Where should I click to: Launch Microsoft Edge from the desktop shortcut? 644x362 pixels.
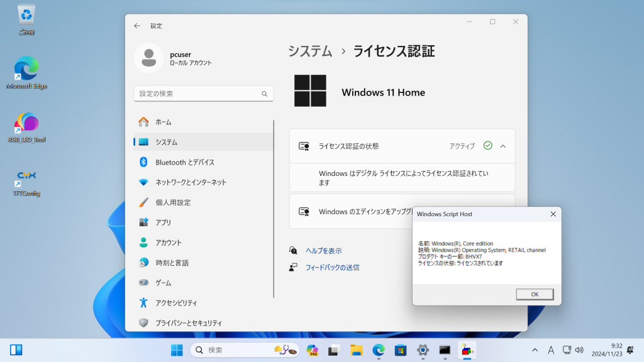(x=26, y=73)
